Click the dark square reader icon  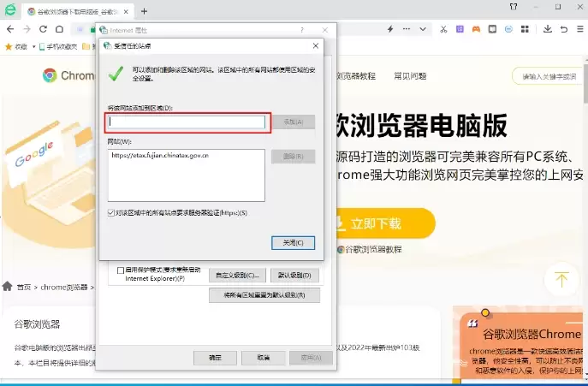point(492,29)
